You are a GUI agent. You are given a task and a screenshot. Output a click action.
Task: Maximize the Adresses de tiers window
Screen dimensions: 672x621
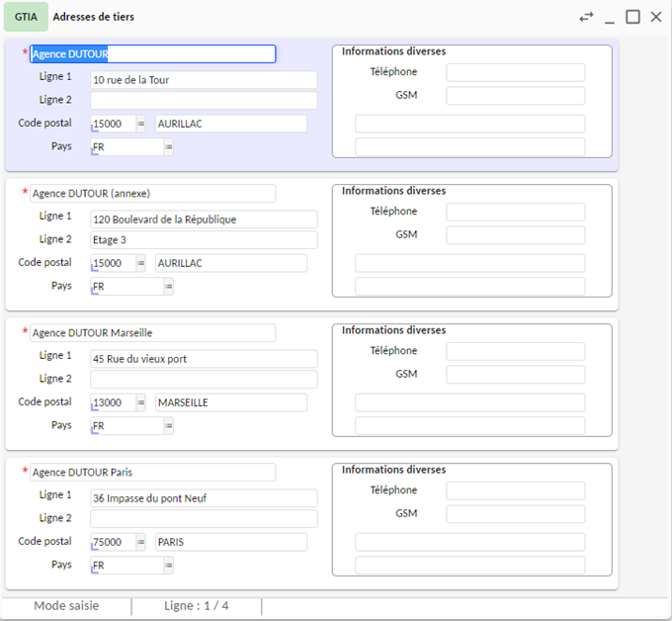(x=633, y=17)
